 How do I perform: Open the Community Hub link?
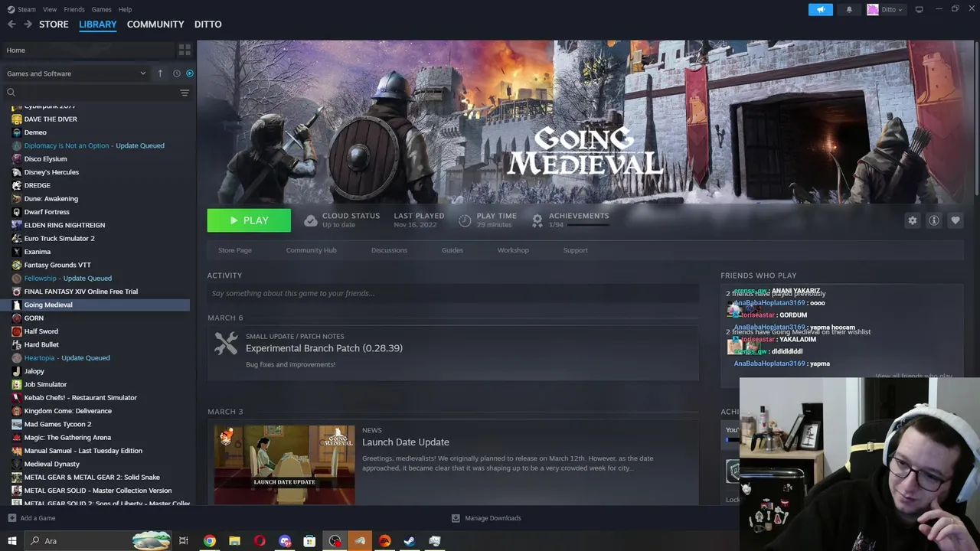pyautogui.click(x=311, y=250)
